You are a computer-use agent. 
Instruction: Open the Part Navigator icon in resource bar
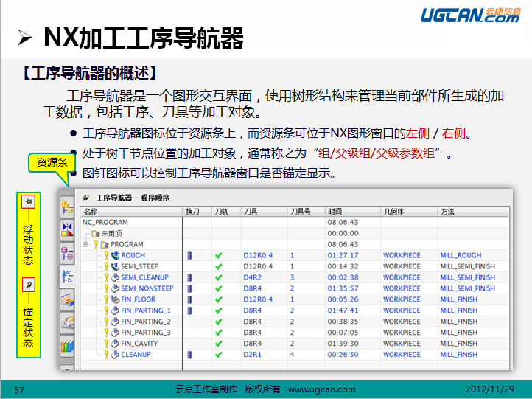pyautogui.click(x=67, y=253)
